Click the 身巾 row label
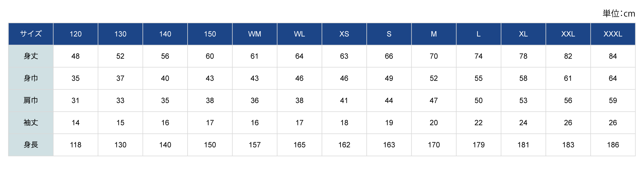Image resolution: width=644 pixels, height=179 pixels. click(31, 78)
